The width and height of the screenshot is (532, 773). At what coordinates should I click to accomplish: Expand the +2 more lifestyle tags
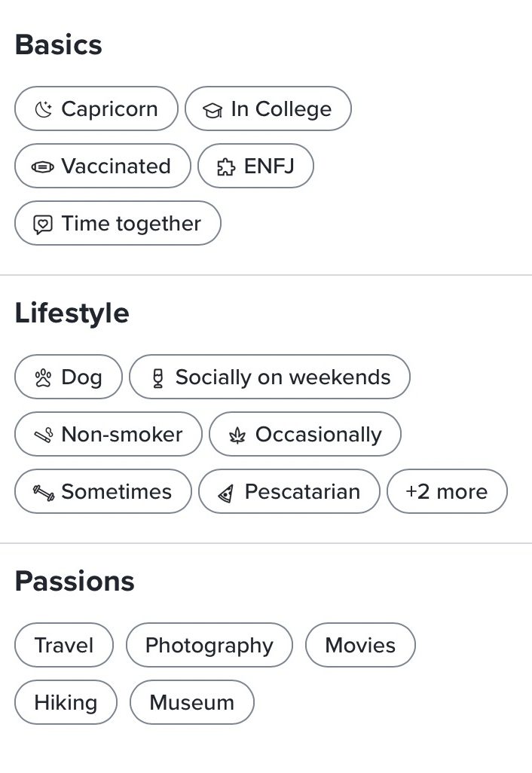[447, 492]
